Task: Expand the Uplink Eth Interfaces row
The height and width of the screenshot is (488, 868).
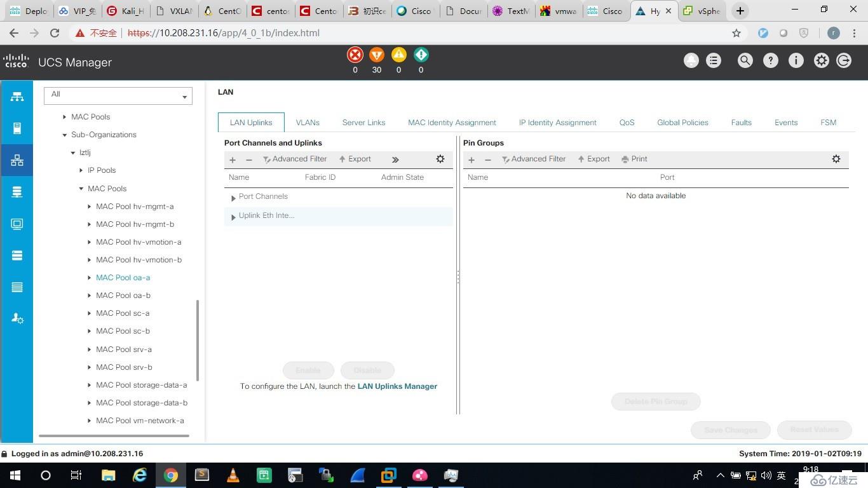Action: tap(233, 217)
